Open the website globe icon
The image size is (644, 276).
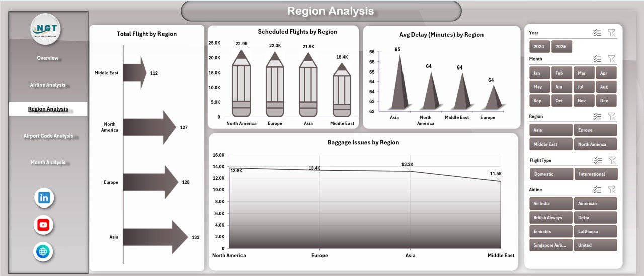tap(44, 251)
